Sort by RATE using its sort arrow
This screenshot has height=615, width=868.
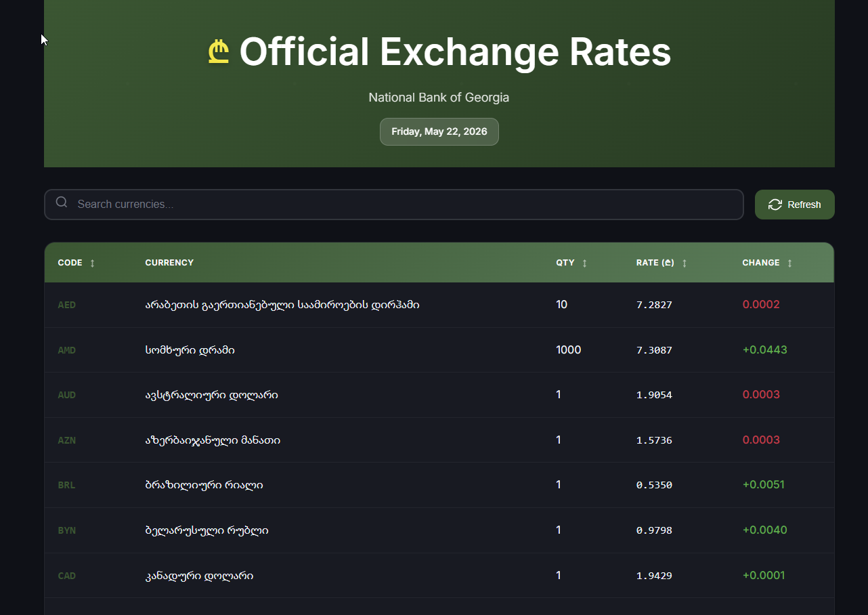(x=685, y=263)
